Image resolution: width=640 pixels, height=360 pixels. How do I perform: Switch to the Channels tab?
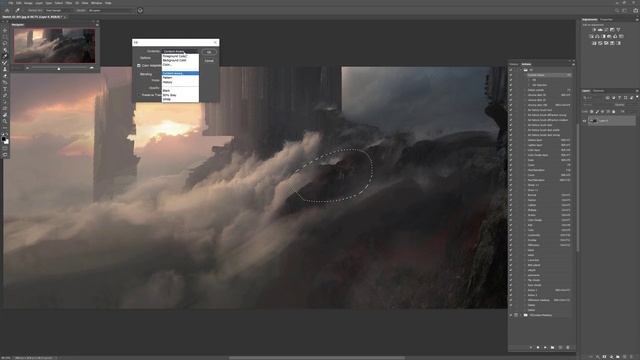pyautogui.click(x=599, y=91)
